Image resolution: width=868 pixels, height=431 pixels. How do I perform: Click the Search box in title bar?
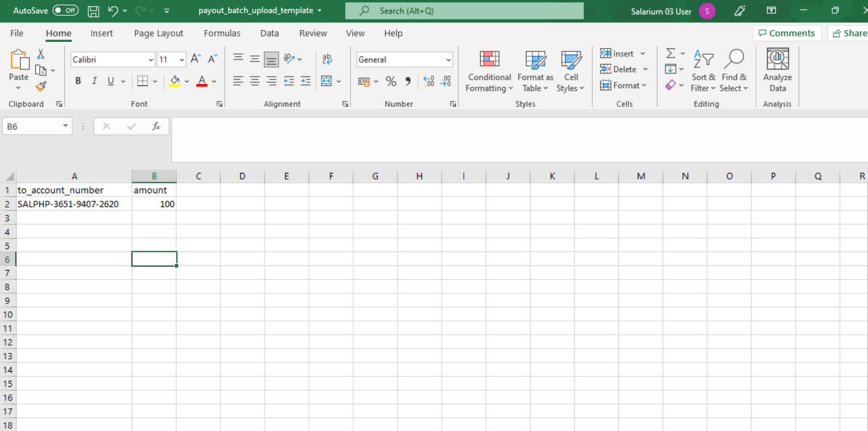click(x=464, y=11)
